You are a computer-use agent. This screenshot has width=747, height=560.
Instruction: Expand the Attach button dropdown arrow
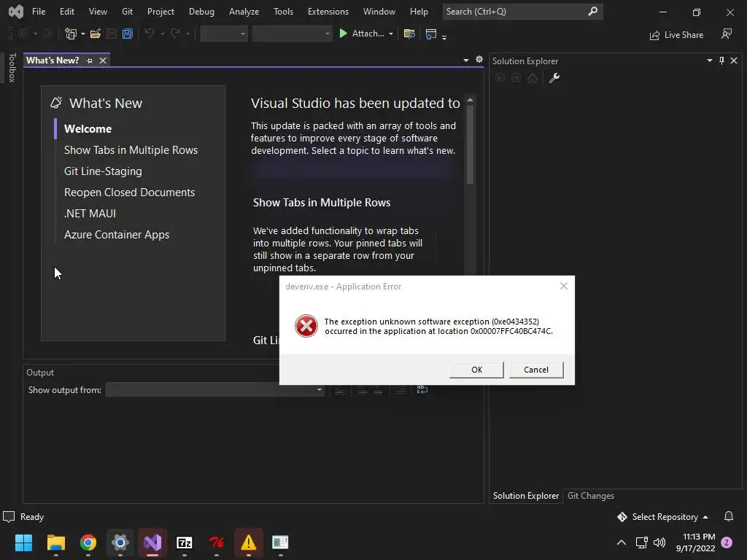(391, 34)
